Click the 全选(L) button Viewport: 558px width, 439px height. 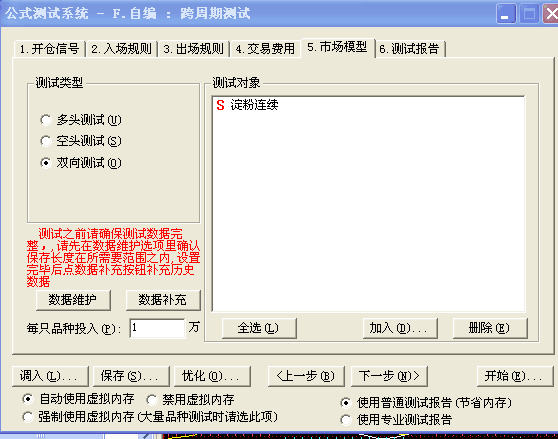(x=259, y=328)
